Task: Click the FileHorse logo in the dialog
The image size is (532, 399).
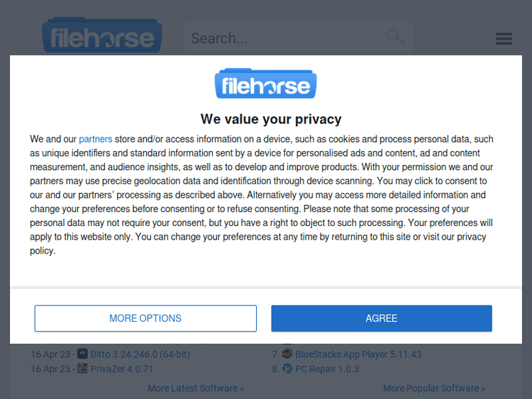Action: 266,84
